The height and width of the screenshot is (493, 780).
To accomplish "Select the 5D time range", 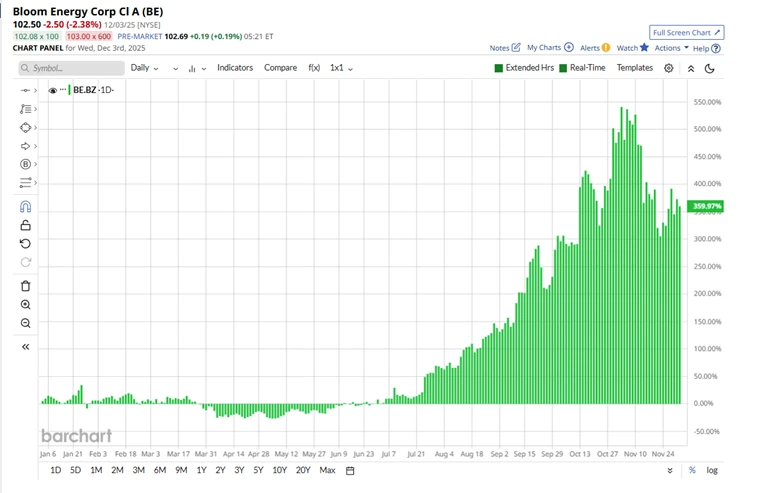I will [75, 470].
